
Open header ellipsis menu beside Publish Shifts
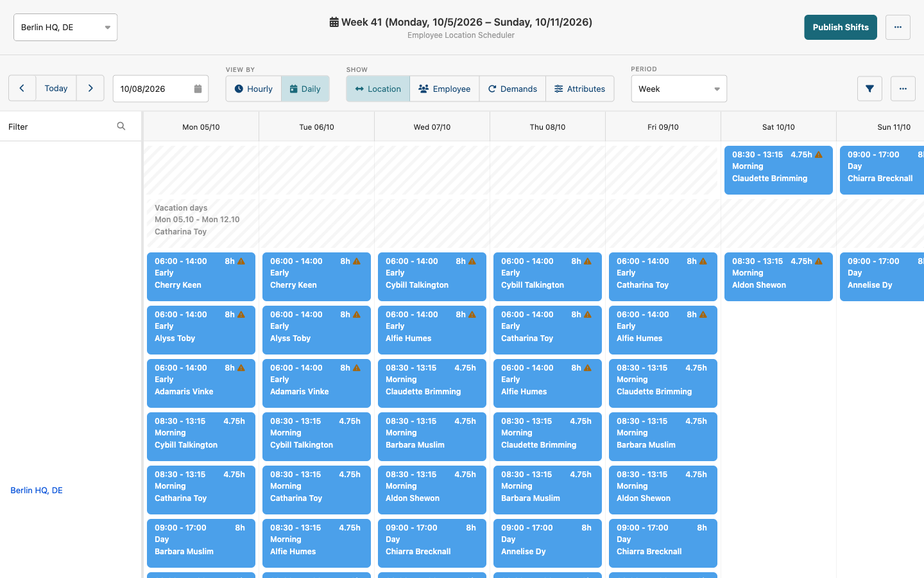tap(898, 27)
